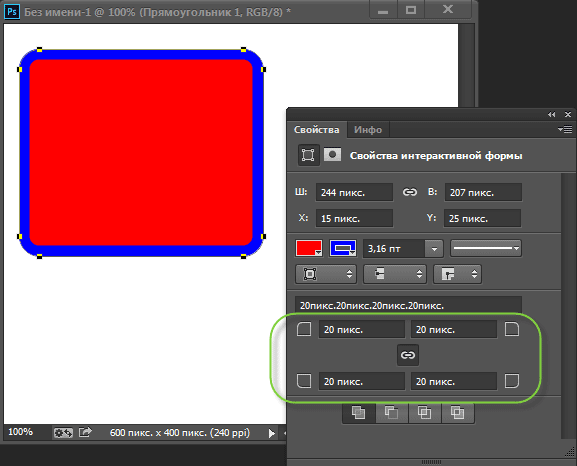Open the stroke line style dropdown

[486, 248]
